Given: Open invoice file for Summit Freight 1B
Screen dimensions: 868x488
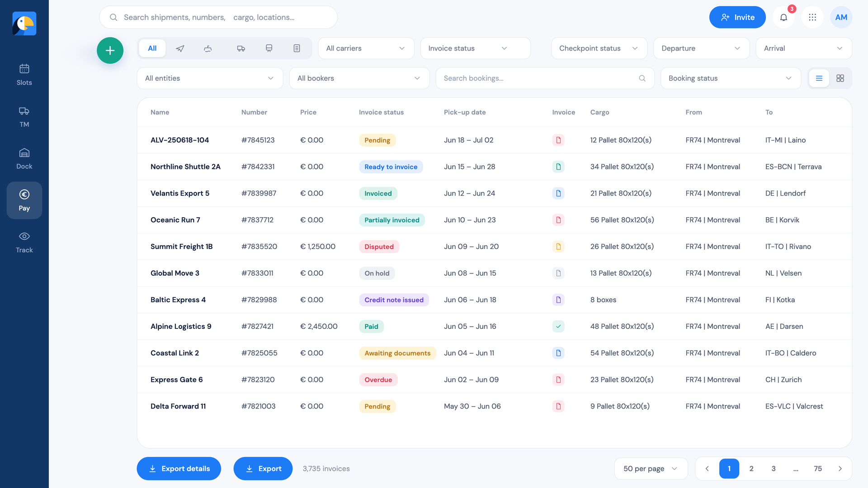Looking at the screenshot, I should (x=558, y=247).
